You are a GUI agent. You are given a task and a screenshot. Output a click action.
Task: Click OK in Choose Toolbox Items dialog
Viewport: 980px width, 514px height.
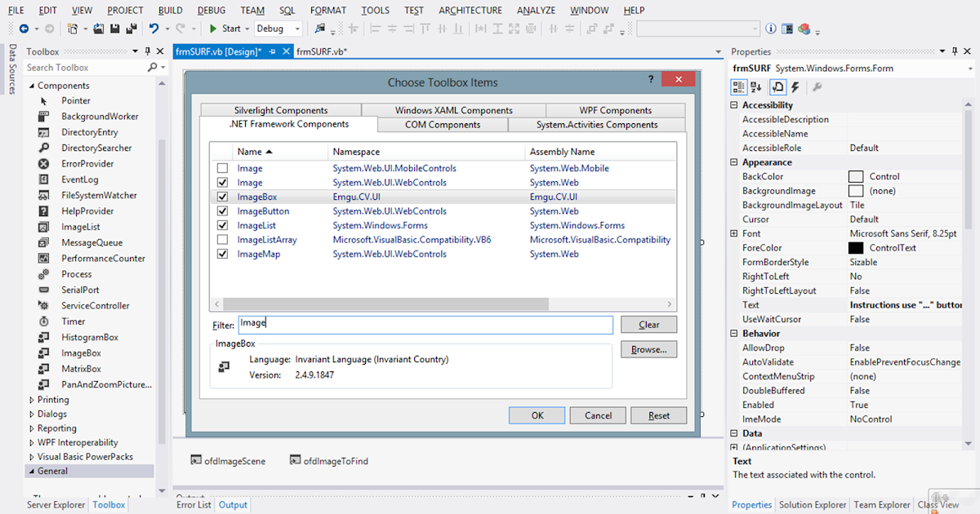[537, 415]
